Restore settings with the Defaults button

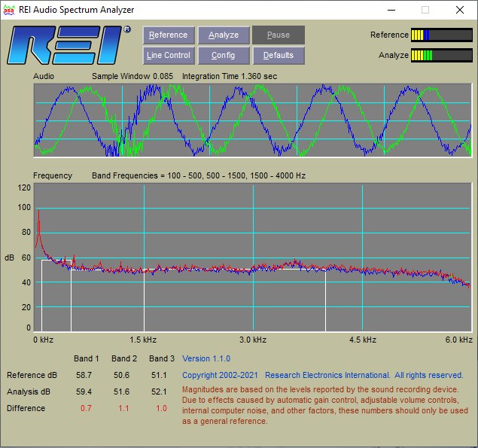279,55
